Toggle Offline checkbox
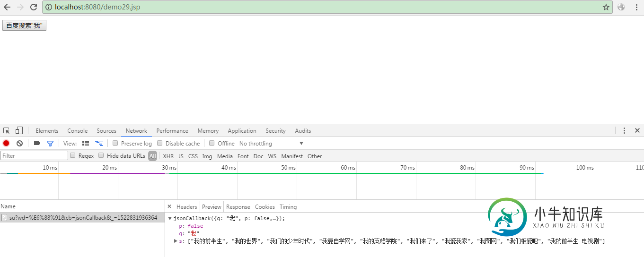 coord(212,143)
